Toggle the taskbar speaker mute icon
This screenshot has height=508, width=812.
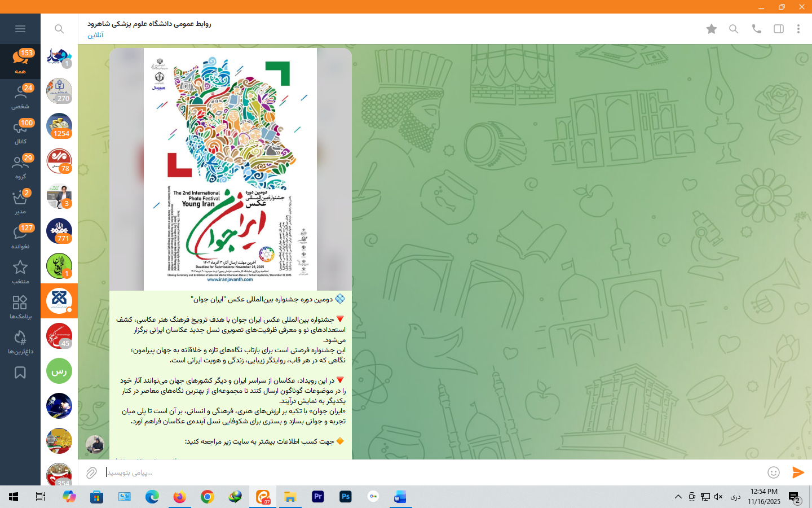[718, 497]
